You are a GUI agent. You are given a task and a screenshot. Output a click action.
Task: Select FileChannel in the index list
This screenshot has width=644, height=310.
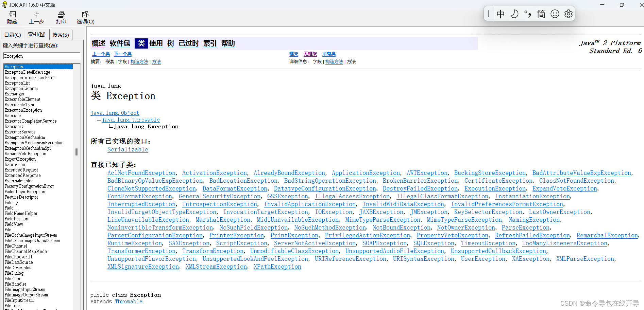tap(16, 246)
